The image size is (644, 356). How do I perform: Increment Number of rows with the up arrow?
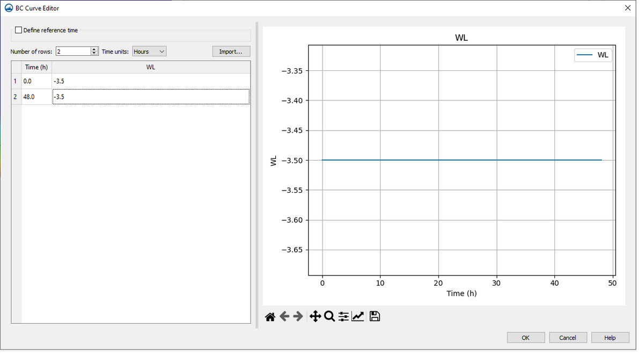pyautogui.click(x=93, y=49)
